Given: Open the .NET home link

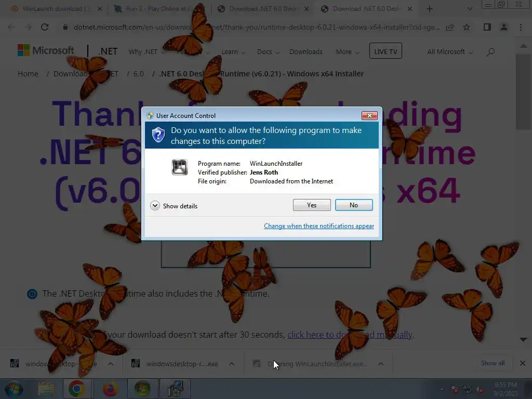Looking at the screenshot, I should click(x=108, y=51).
